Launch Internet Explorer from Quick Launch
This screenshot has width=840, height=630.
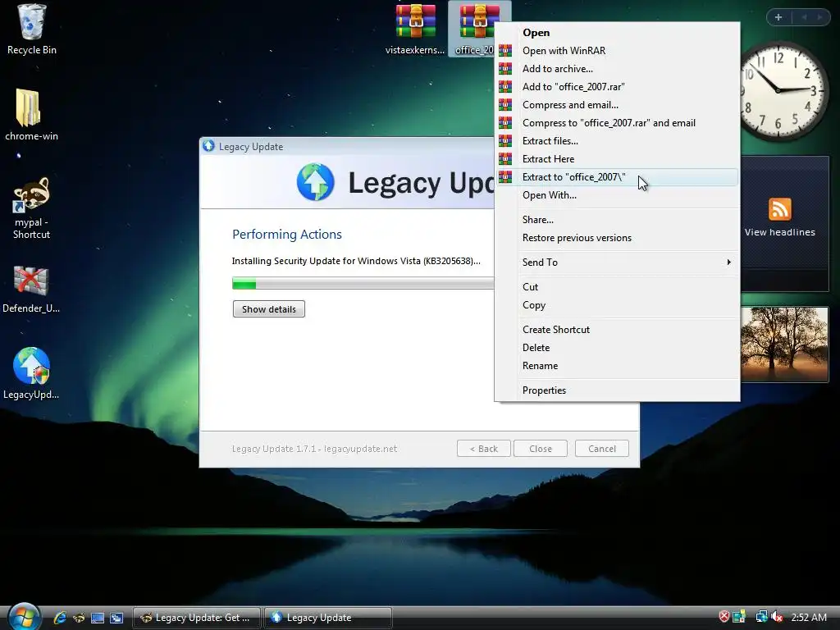coord(59,618)
